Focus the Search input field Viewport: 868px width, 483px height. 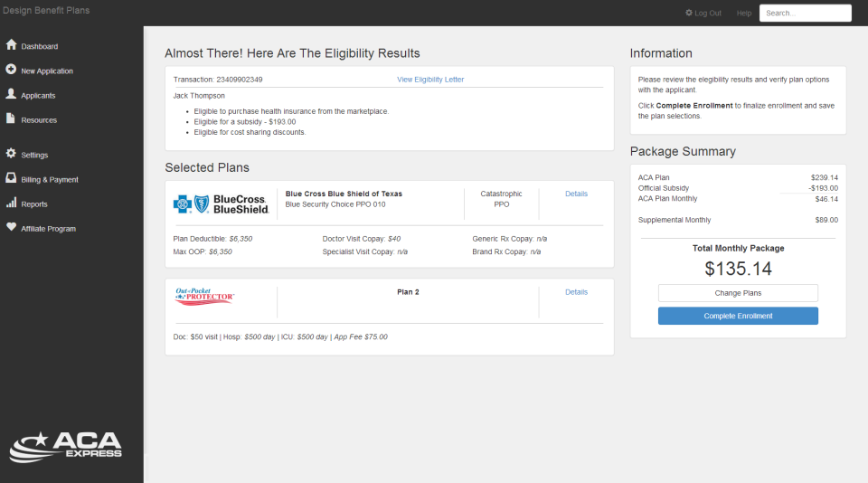(805, 13)
